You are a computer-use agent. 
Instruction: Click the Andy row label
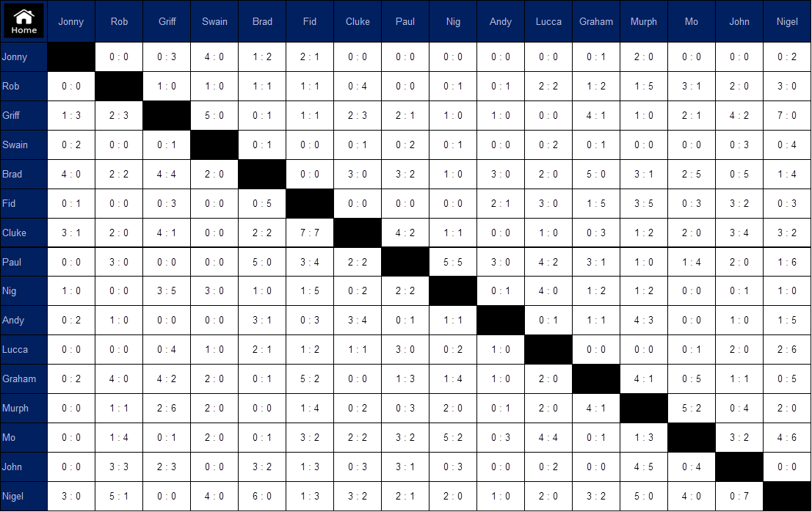23,320
